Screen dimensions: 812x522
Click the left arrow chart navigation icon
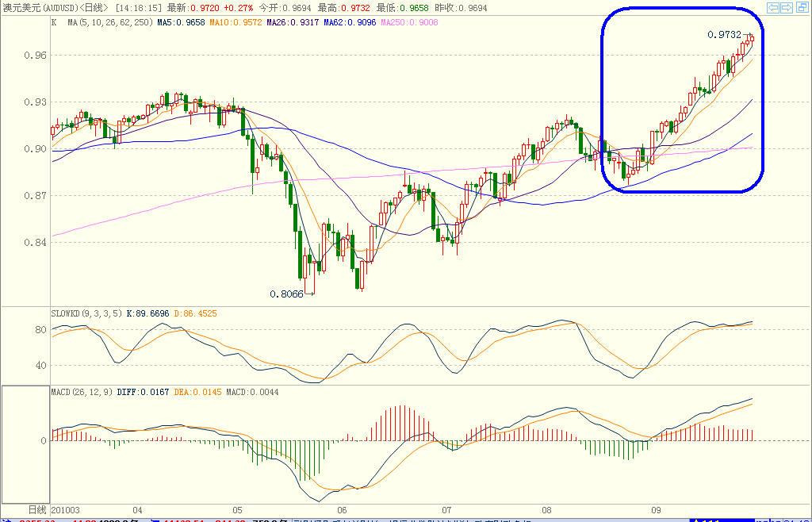click(x=772, y=7)
